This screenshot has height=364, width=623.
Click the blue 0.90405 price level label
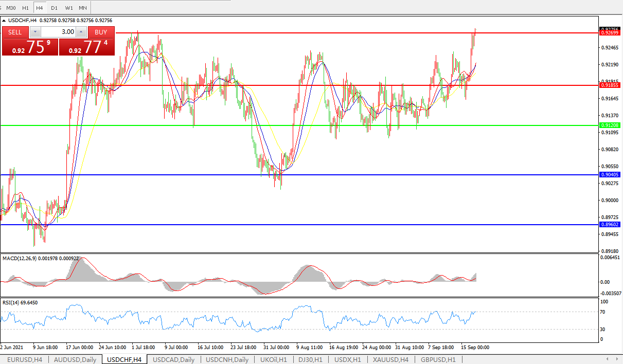click(x=610, y=175)
